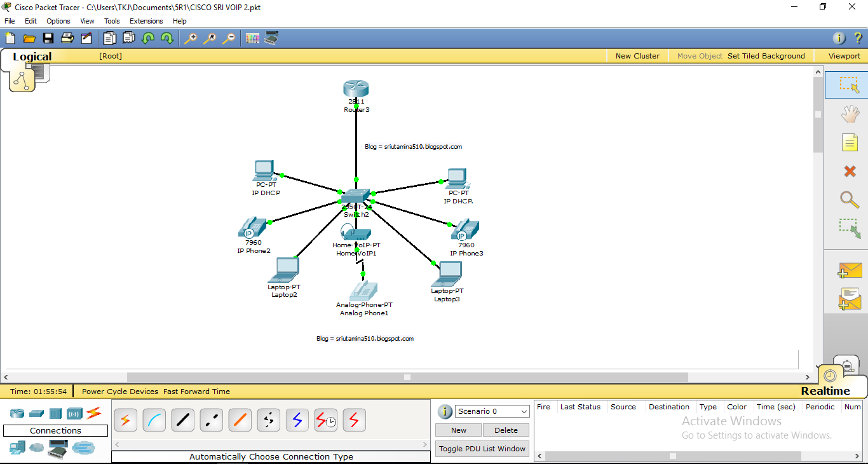Copy selected devices with copy icon
Screen dimensions: 868x464
click(x=110, y=38)
